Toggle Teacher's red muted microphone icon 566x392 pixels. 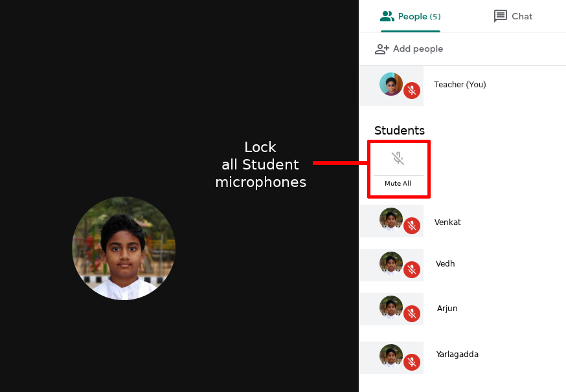[x=412, y=91]
